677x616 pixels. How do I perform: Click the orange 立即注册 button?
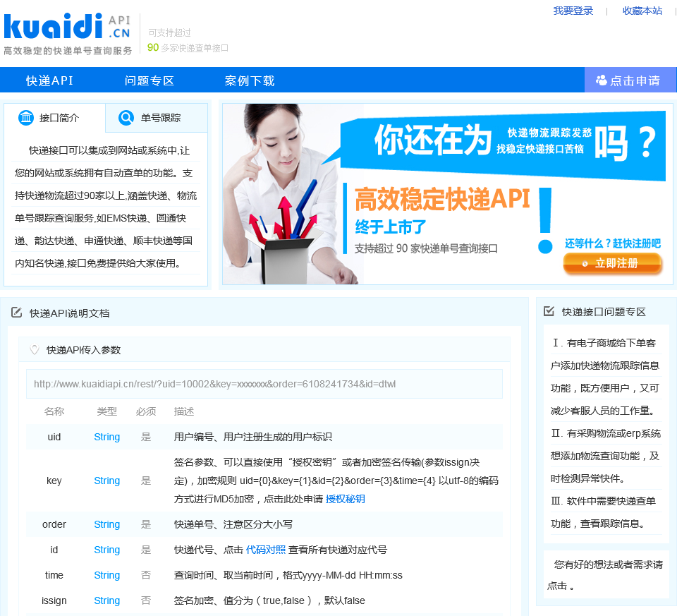[x=612, y=263]
